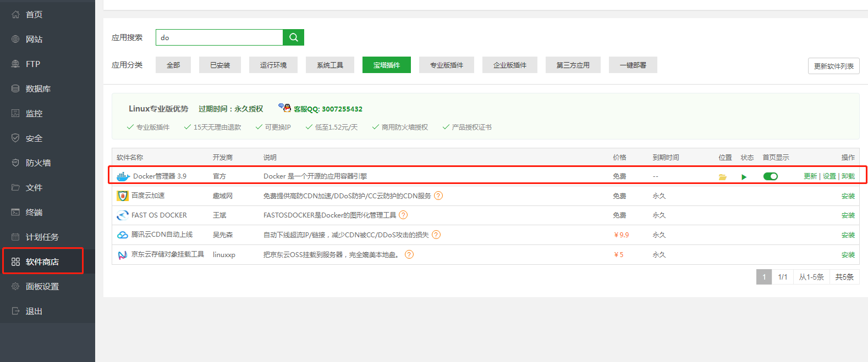The image size is (868, 362).
Task: Click the Docker running status play icon
Action: point(744,177)
